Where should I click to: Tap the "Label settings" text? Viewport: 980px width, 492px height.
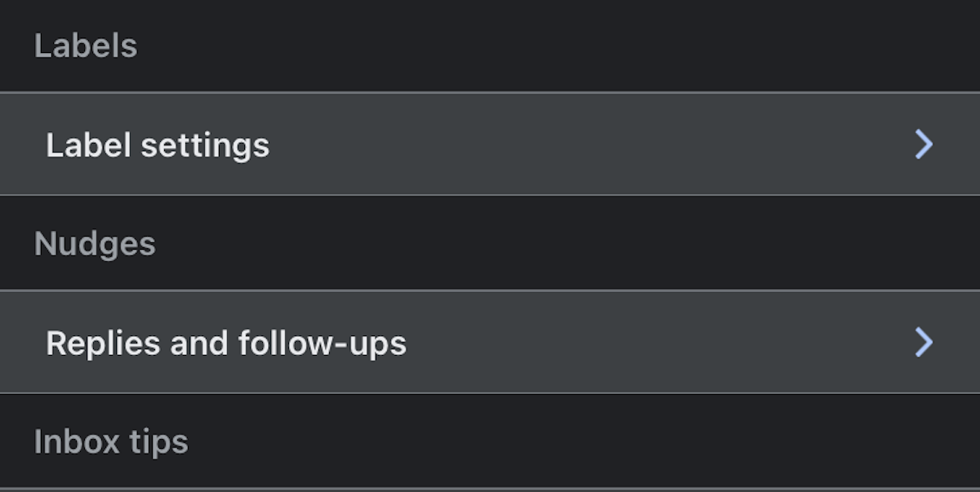158,145
